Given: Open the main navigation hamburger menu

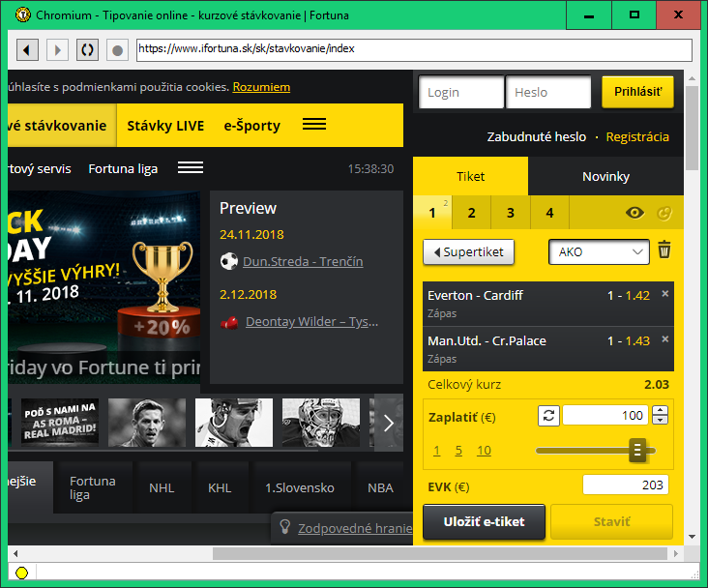Looking at the screenshot, I should point(314,124).
